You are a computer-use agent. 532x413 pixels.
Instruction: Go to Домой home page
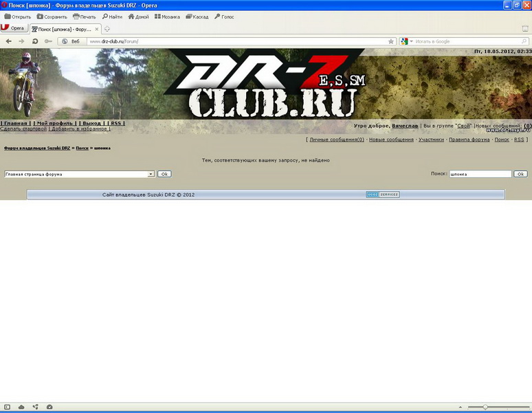[138, 16]
